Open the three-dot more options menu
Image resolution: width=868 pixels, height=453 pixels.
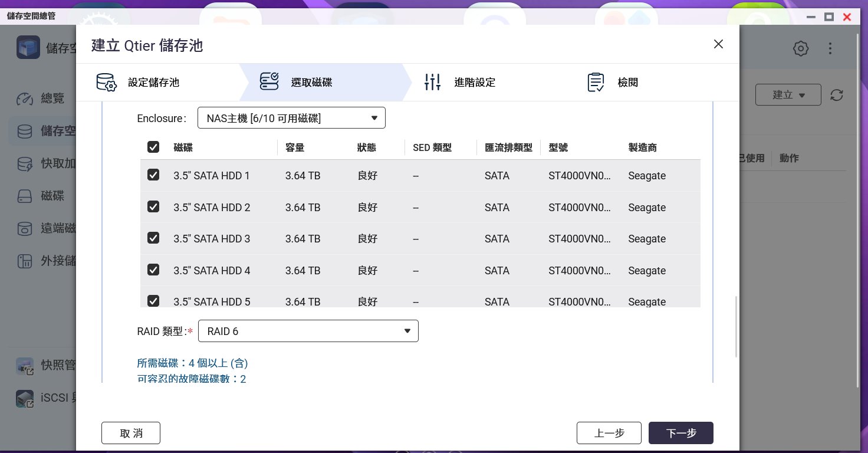[830, 48]
